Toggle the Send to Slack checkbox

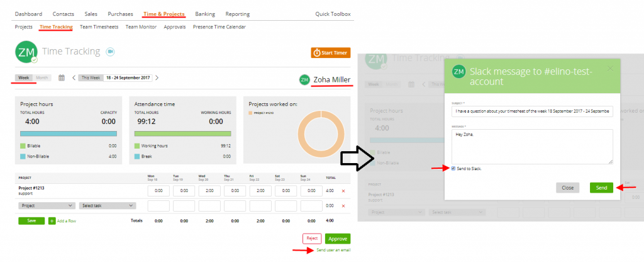[453, 169]
